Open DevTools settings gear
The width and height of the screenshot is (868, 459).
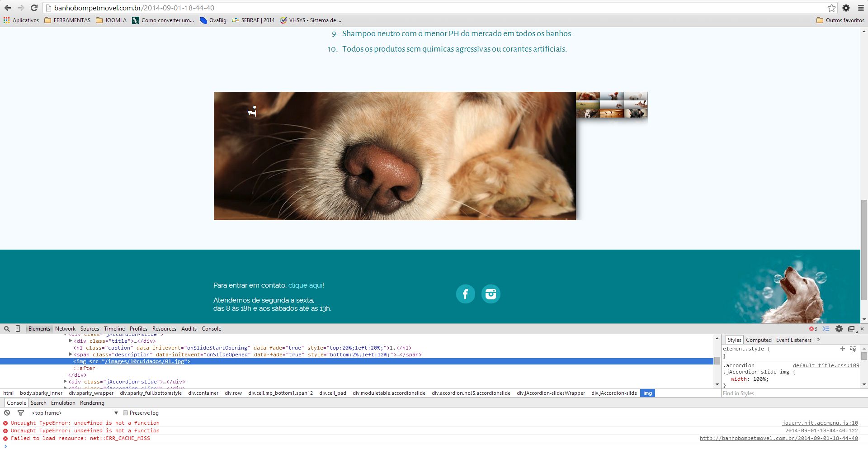tap(839, 329)
